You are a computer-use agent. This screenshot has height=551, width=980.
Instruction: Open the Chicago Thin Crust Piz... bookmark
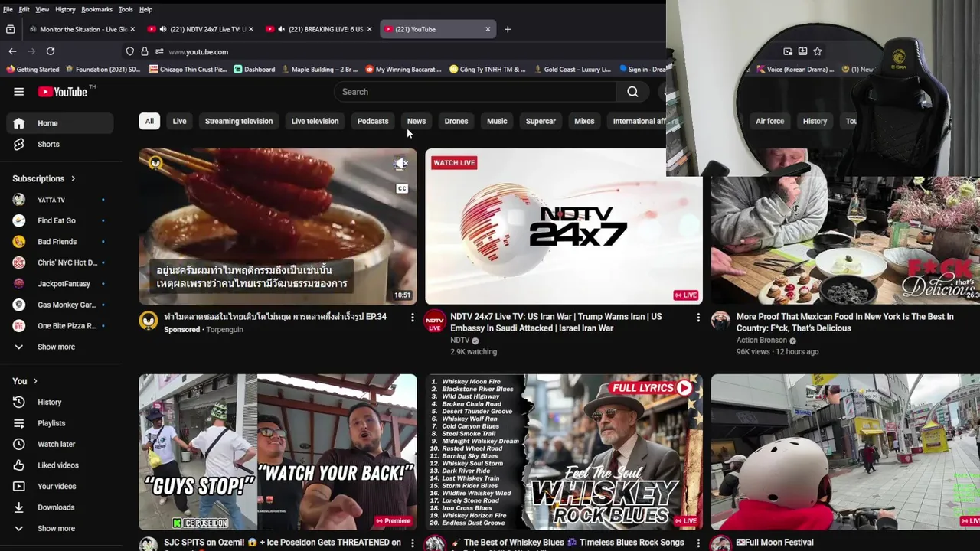tap(188, 70)
